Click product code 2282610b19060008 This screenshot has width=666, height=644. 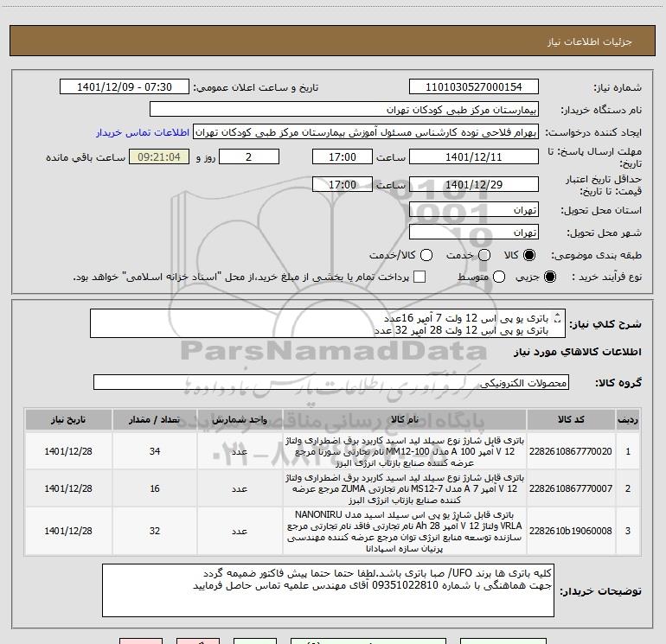pos(571,531)
